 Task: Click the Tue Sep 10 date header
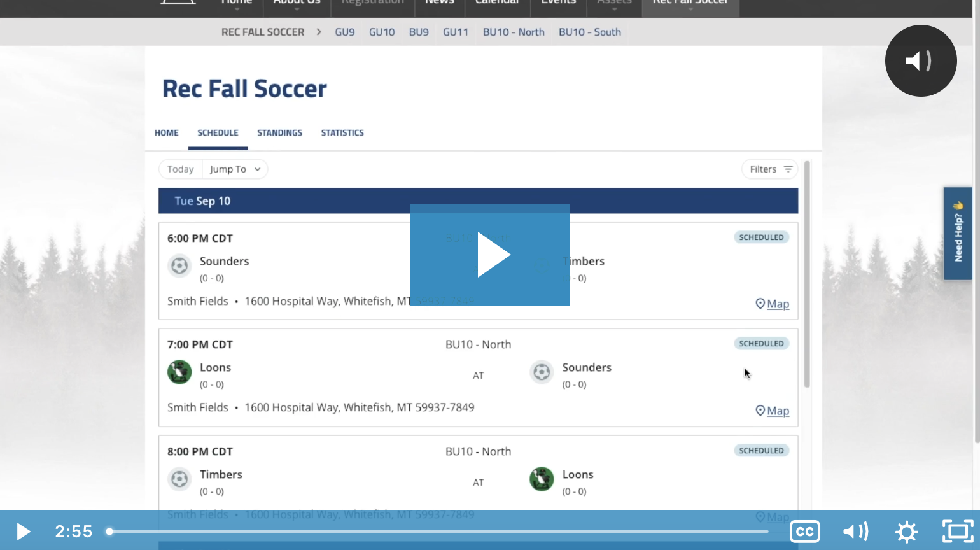pyautogui.click(x=478, y=201)
